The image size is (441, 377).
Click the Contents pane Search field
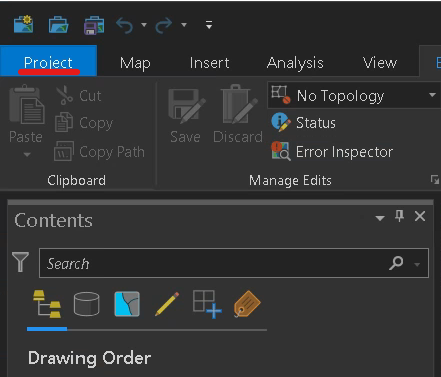234,263
